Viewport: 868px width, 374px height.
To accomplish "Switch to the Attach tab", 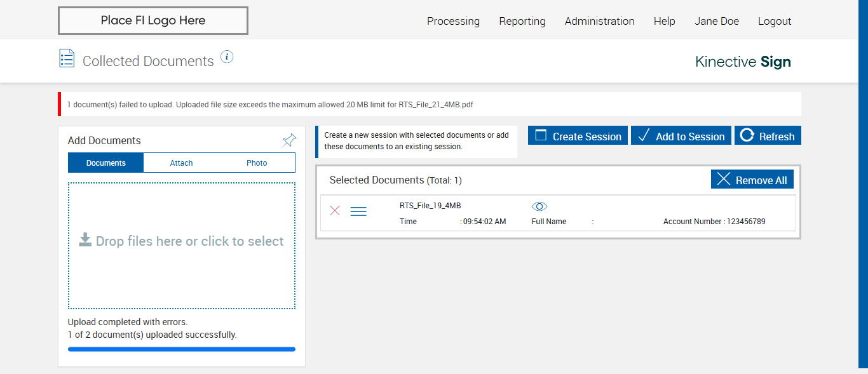I will point(181,163).
